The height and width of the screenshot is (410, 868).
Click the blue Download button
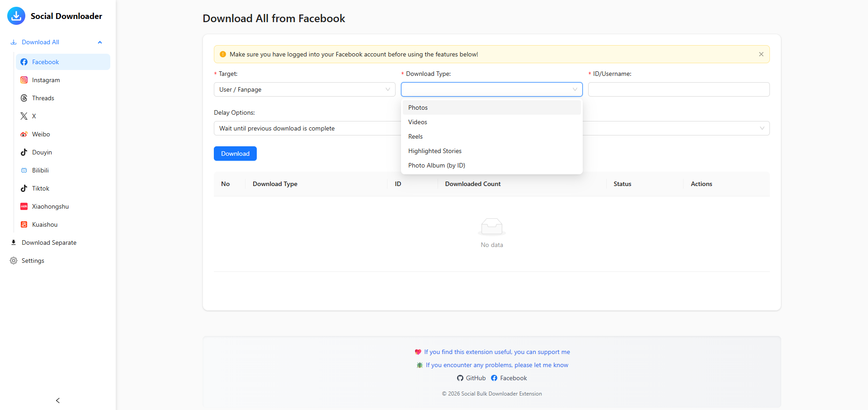tap(235, 154)
